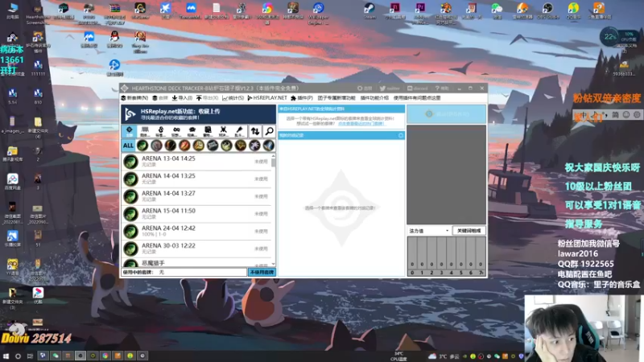Select deck ARENA 13-04 14:25
The height and width of the screenshot is (362, 644).
(196, 162)
